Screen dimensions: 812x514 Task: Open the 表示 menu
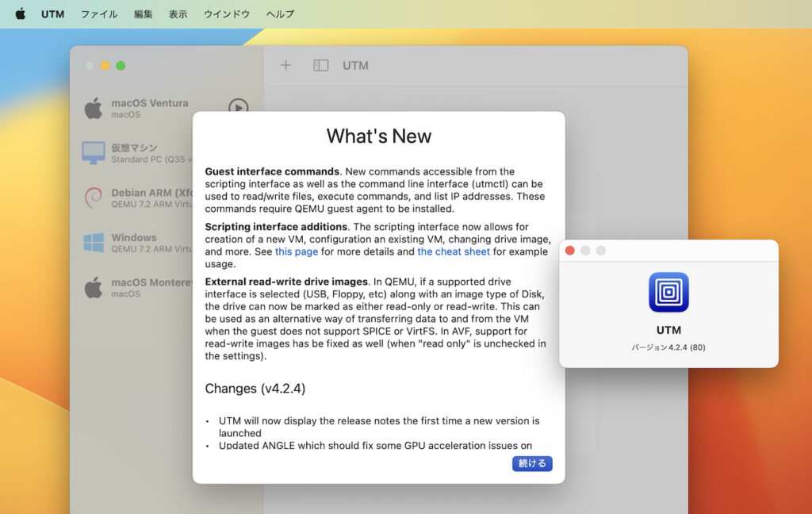click(x=178, y=13)
